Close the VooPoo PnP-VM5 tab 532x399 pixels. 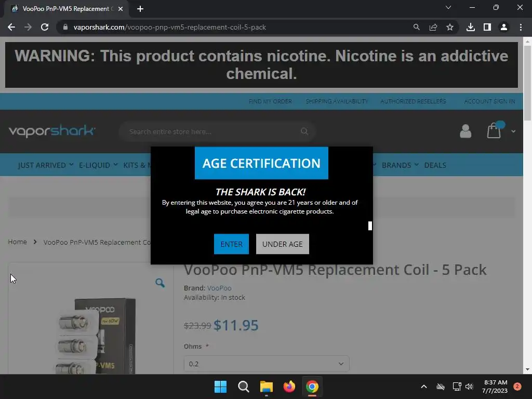point(121,9)
